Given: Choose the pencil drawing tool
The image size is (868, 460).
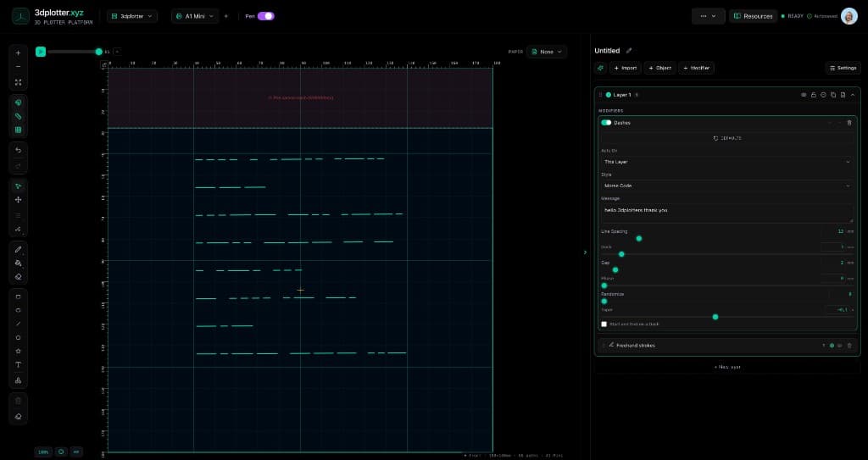Looking at the screenshot, I should 19,250.
